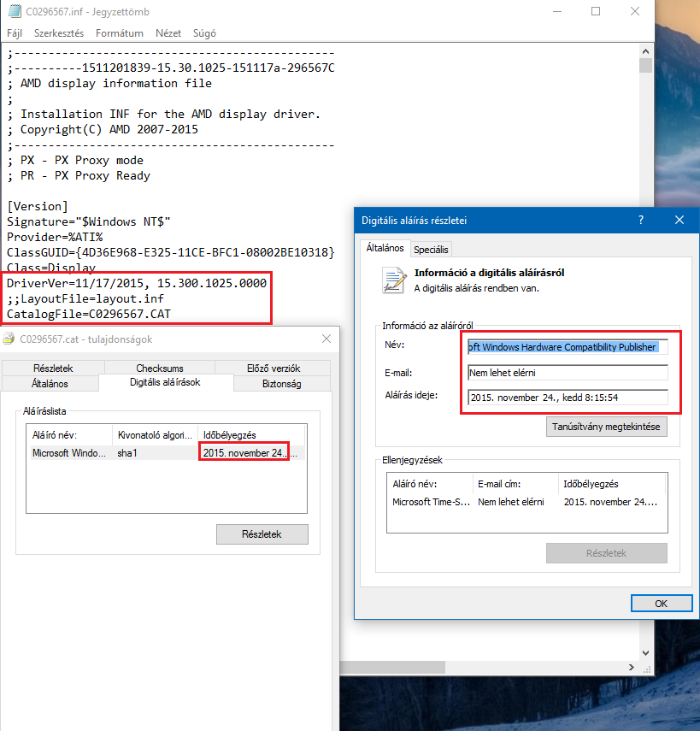Click the [Version] section header

38,206
